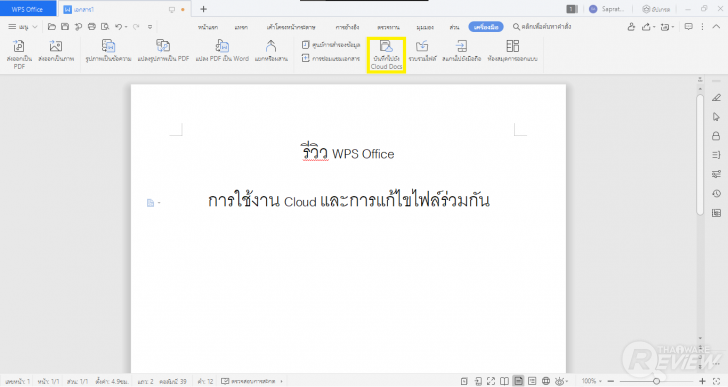The height and width of the screenshot is (387, 728).
Task: Open the View ribbon tab
Action: pos(425,27)
